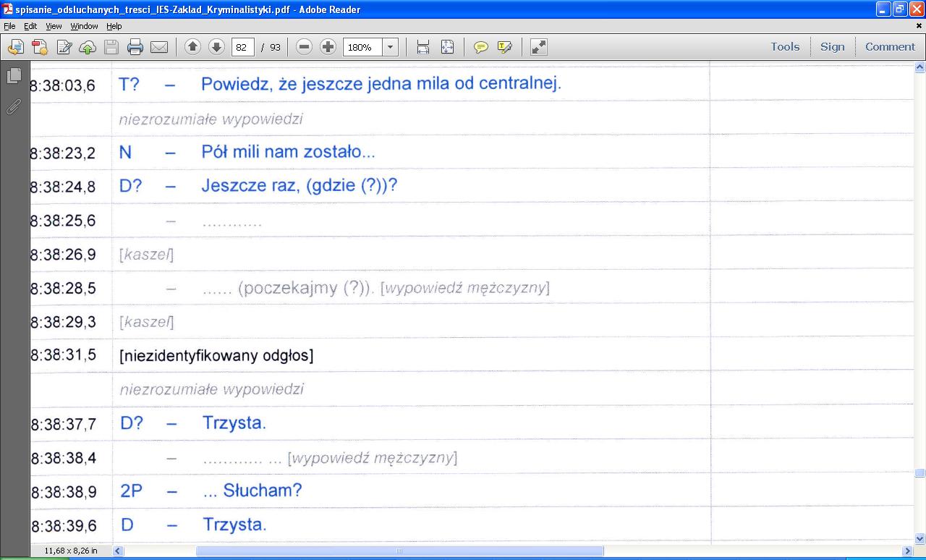
Task: Open the Edit menu
Action: pyautogui.click(x=30, y=26)
